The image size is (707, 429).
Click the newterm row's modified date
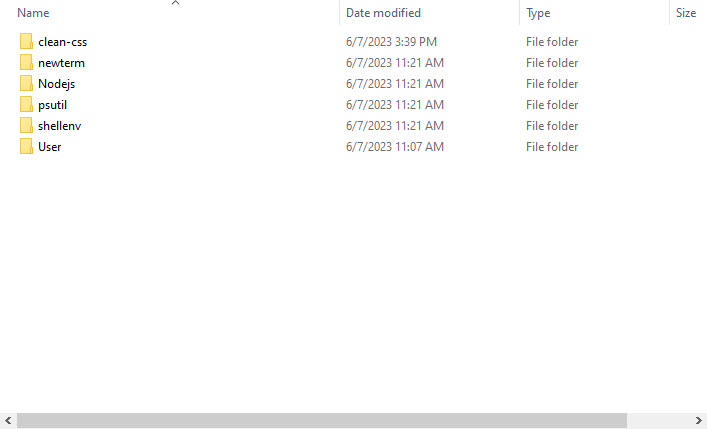[395, 63]
